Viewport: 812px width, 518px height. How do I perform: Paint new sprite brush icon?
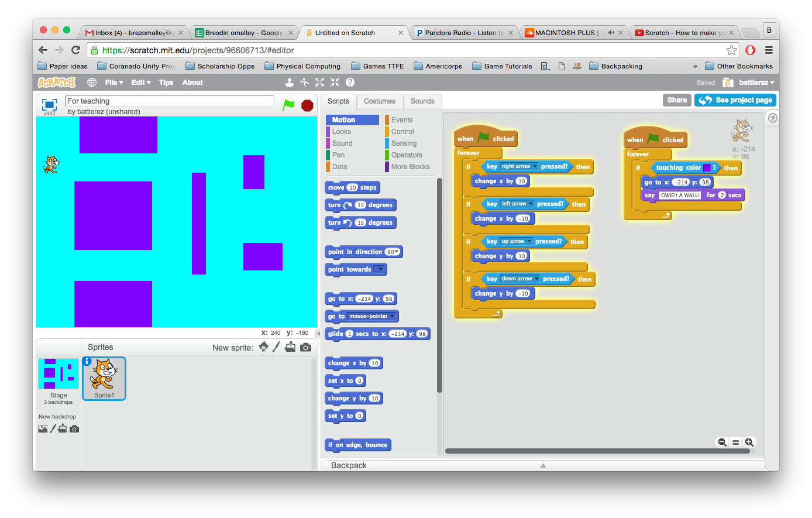click(x=276, y=347)
